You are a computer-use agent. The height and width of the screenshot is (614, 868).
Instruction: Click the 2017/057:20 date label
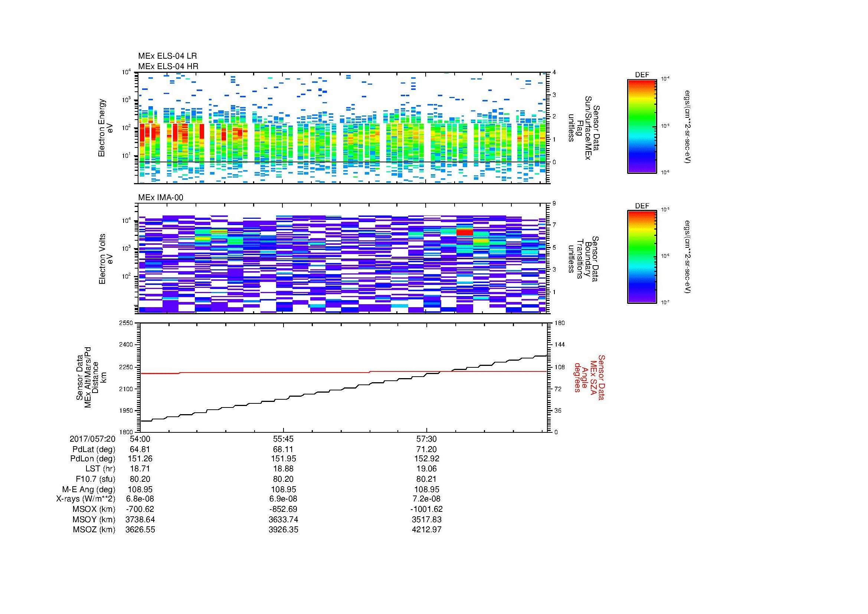click(92, 439)
